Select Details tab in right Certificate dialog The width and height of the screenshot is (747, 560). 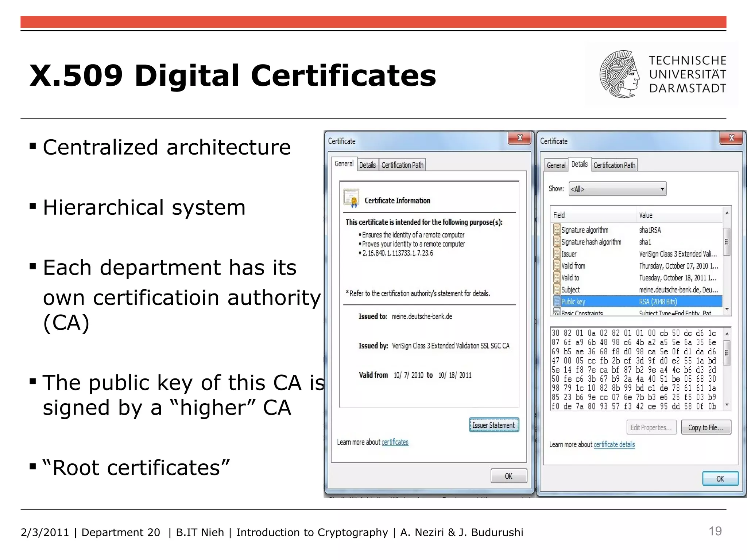pos(580,164)
